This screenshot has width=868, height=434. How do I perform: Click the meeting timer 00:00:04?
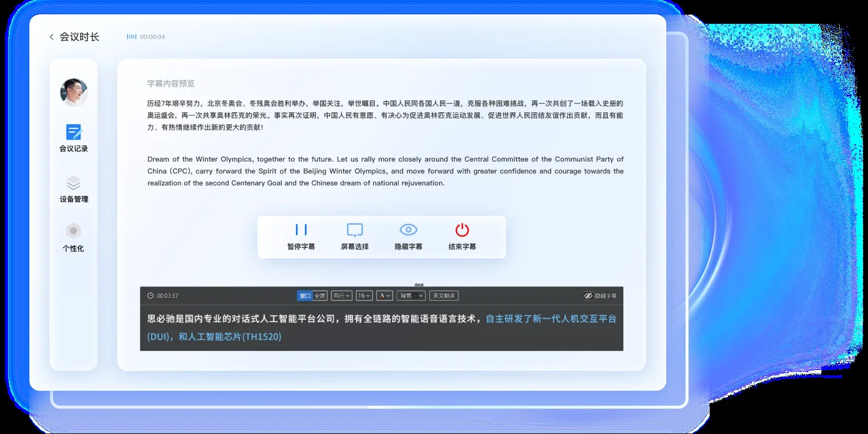coord(152,37)
